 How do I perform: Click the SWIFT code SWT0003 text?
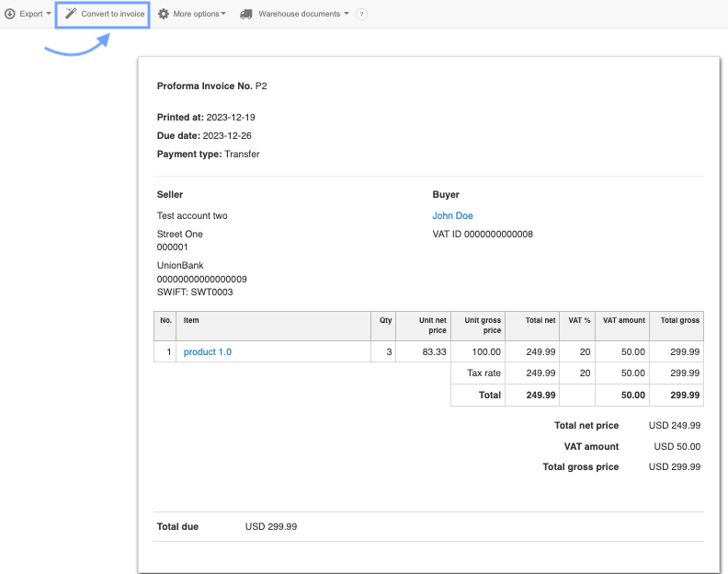tap(195, 292)
